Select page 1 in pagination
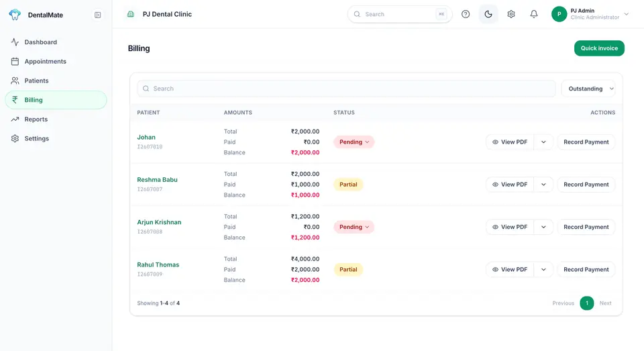Viewport: 644px width, 351px height. pos(587,303)
